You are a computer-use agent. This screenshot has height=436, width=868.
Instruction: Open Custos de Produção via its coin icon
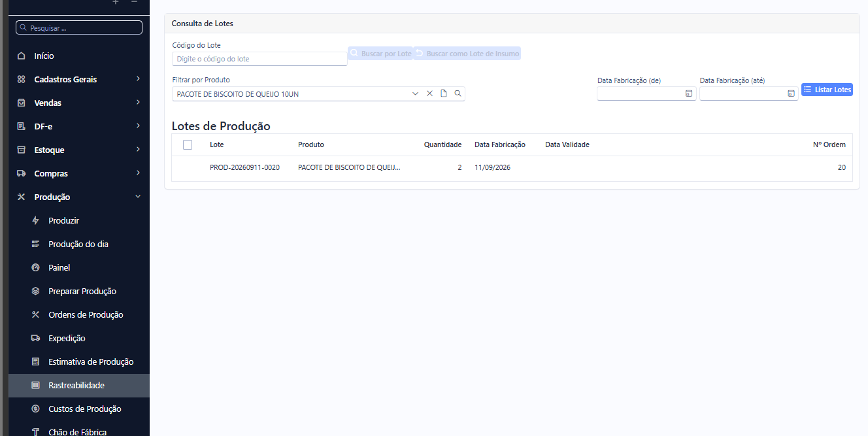[x=36, y=409]
